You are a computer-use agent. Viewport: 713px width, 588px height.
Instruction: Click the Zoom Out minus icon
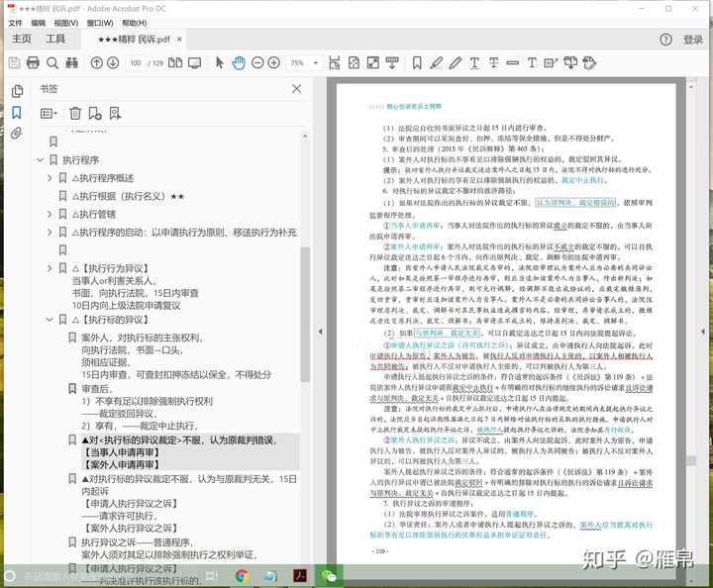(x=256, y=63)
